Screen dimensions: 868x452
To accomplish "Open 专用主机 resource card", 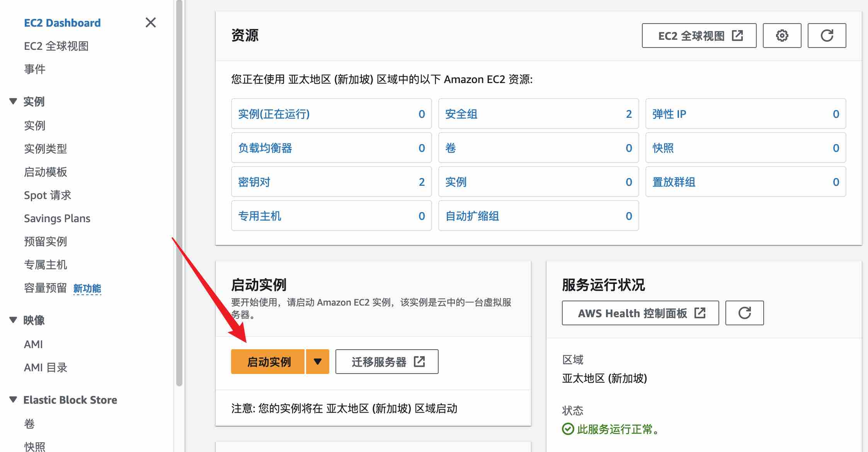I will pos(332,216).
